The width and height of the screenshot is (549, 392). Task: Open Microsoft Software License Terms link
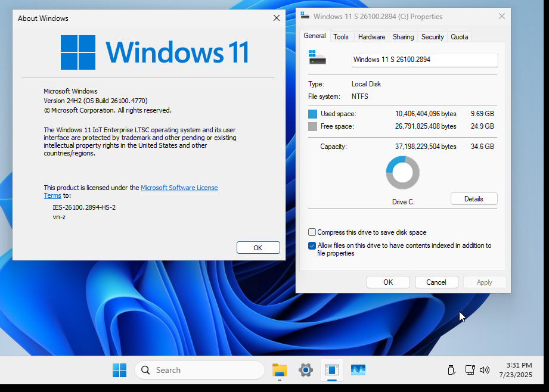pyautogui.click(x=179, y=188)
